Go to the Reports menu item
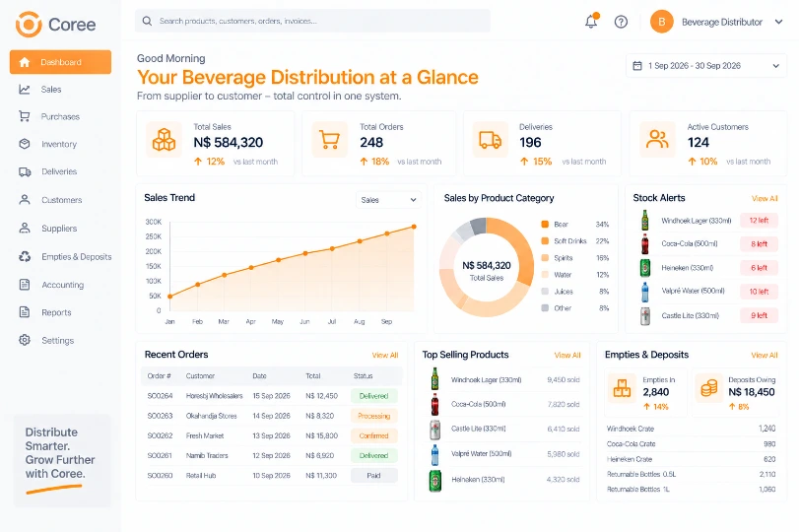Screen dimensions: 799x532 pyautogui.click(x=56, y=312)
